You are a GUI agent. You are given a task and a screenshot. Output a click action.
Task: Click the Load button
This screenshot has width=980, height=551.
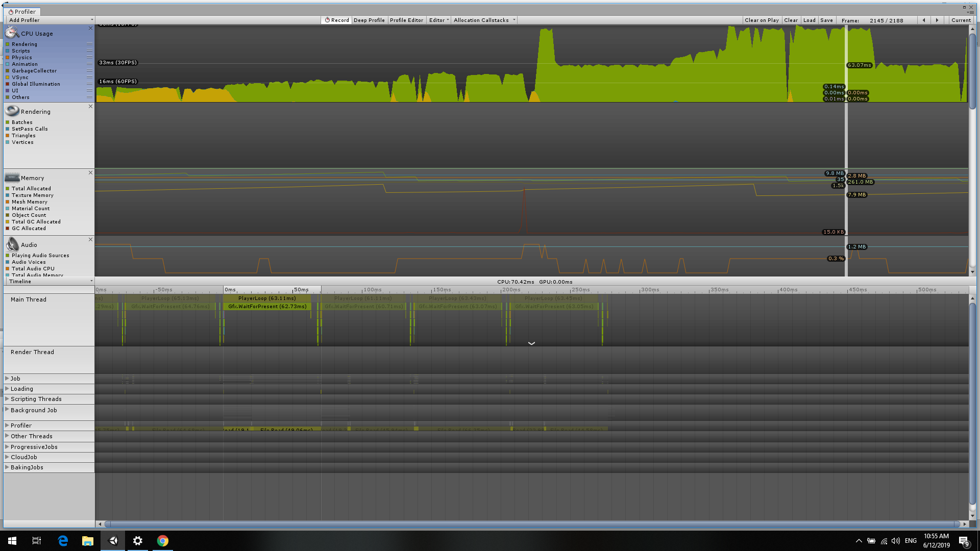[809, 20]
